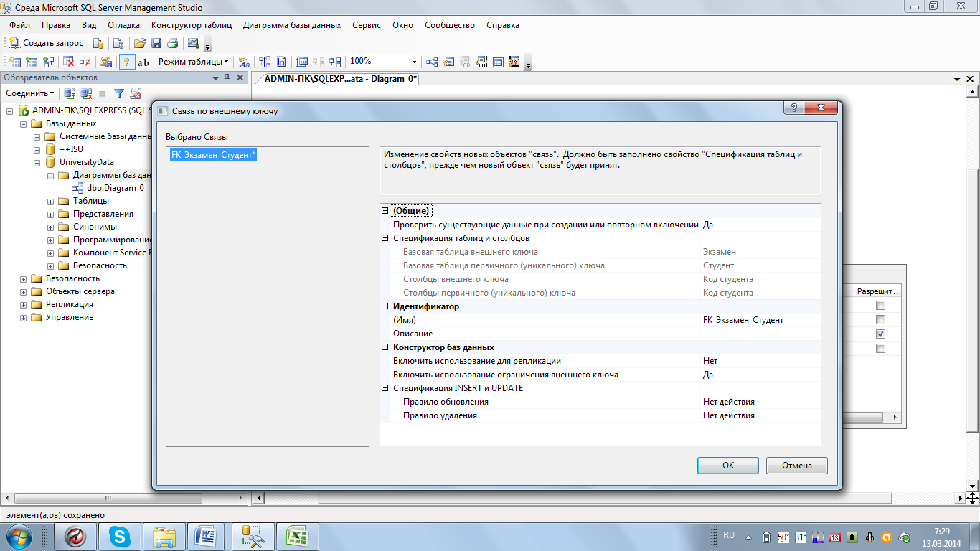Viewport: 980px width, 551px height.
Task: Click the RU language indicator in tray
Action: [729, 535]
